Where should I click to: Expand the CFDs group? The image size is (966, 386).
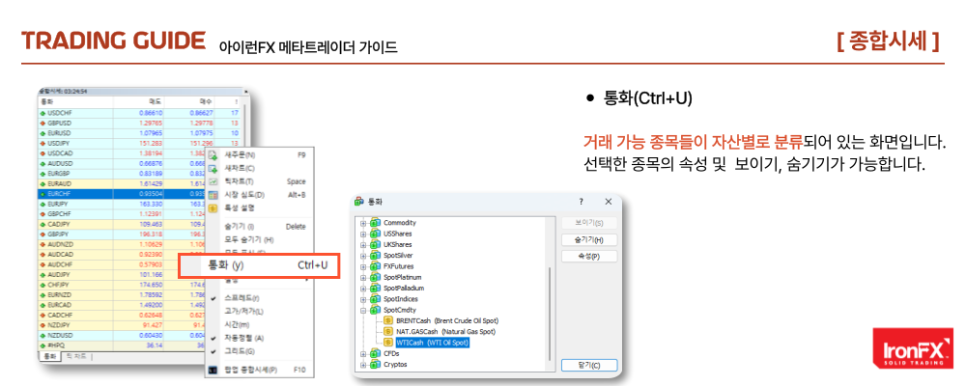363,353
